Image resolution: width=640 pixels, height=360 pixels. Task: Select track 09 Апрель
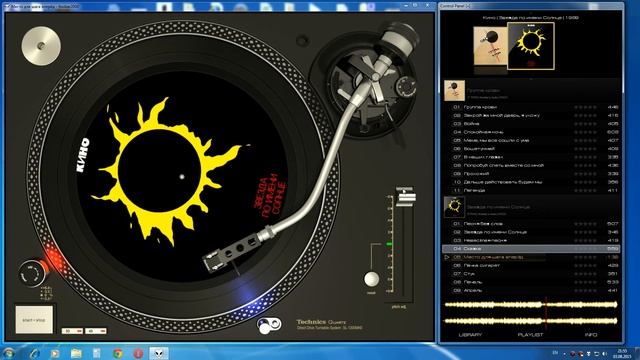[532, 291]
